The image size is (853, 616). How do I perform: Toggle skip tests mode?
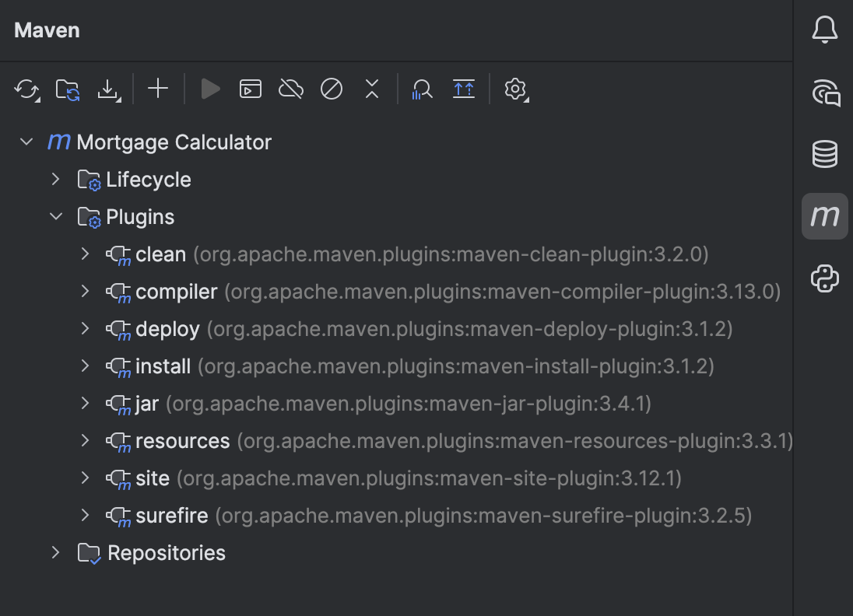point(331,89)
